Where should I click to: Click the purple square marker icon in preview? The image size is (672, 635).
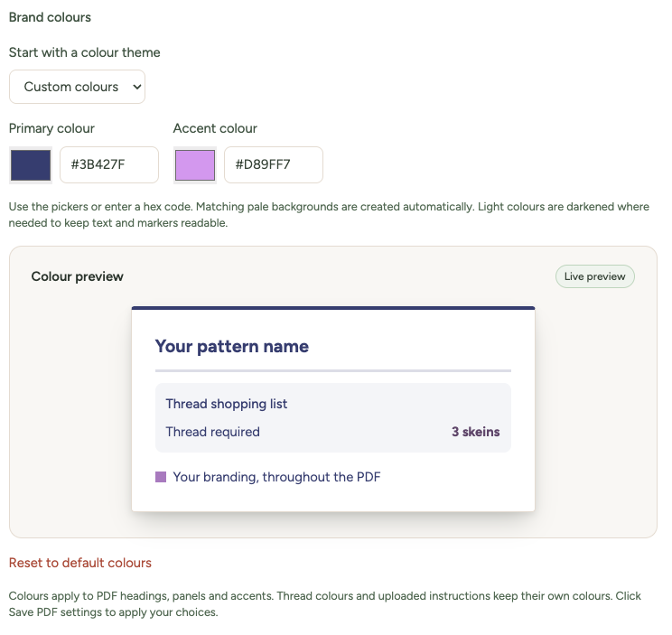coord(161,477)
